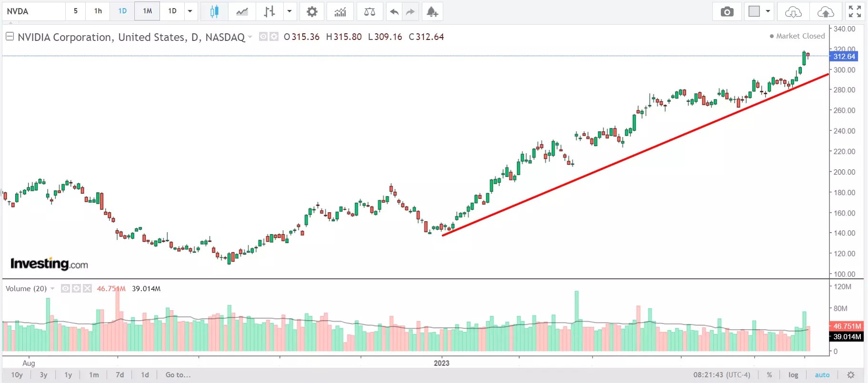Screen dimensions: 868x383
Task: Expand NVIDIA Corporation title dropdown arrow
Action: coord(250,37)
